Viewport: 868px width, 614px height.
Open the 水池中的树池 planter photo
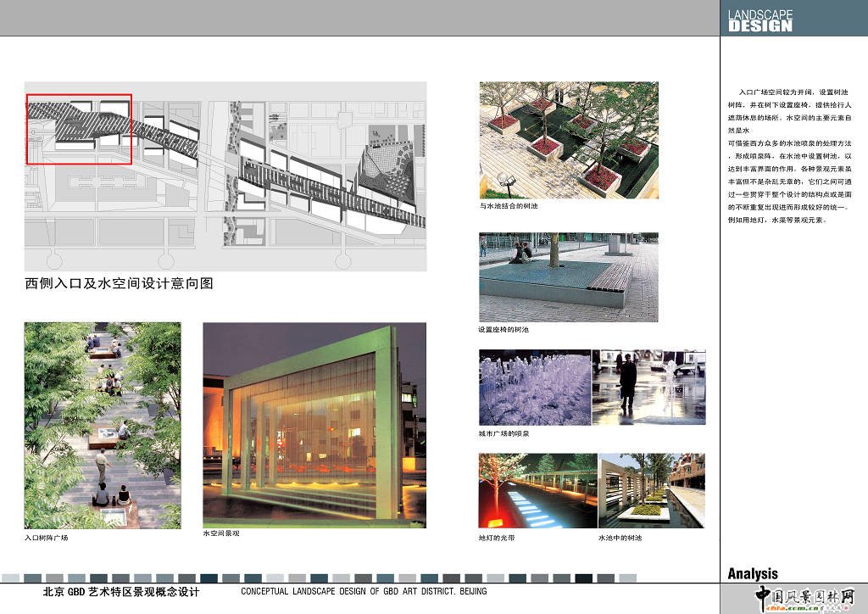click(x=652, y=491)
